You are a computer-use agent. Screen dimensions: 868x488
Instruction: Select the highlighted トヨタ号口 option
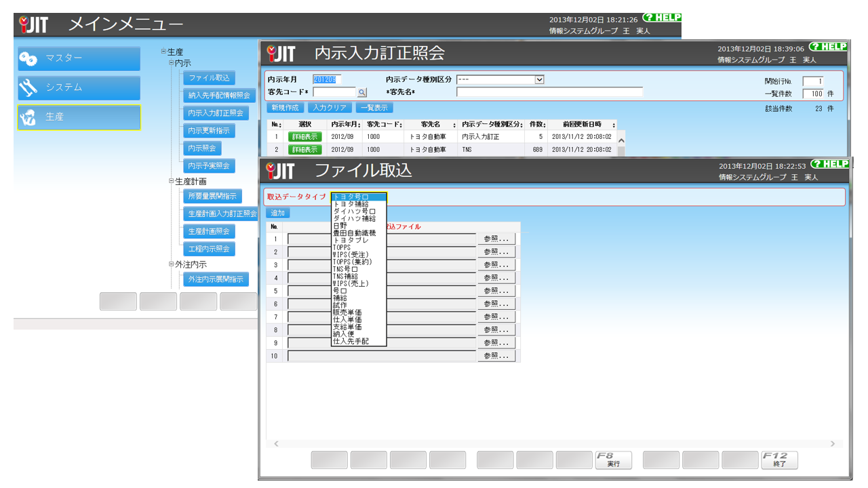point(359,197)
